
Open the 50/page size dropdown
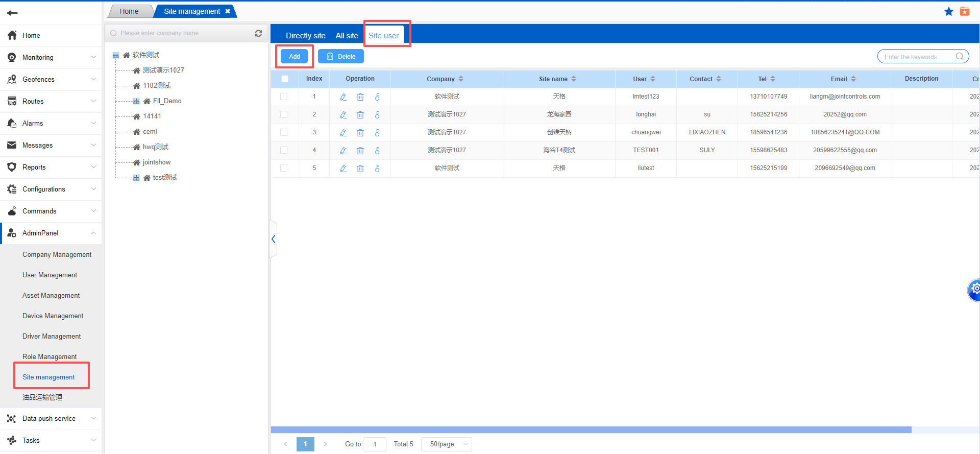tap(447, 444)
